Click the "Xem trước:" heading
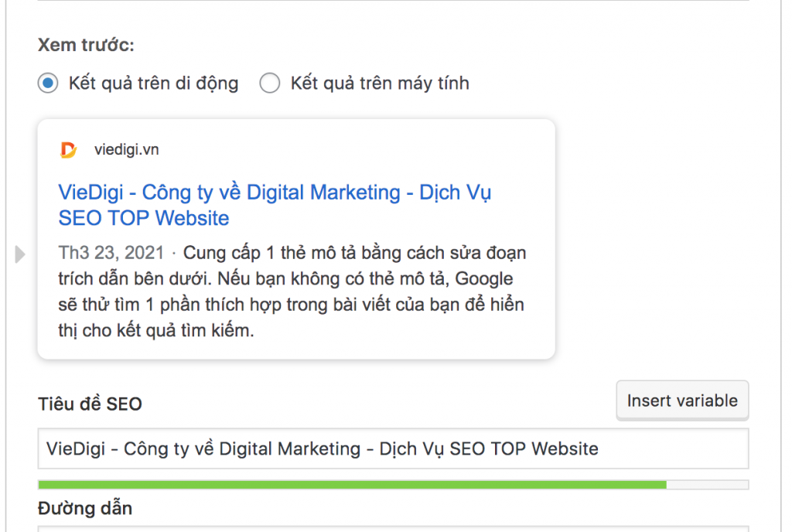This screenshot has height=532, width=792. 85,45
